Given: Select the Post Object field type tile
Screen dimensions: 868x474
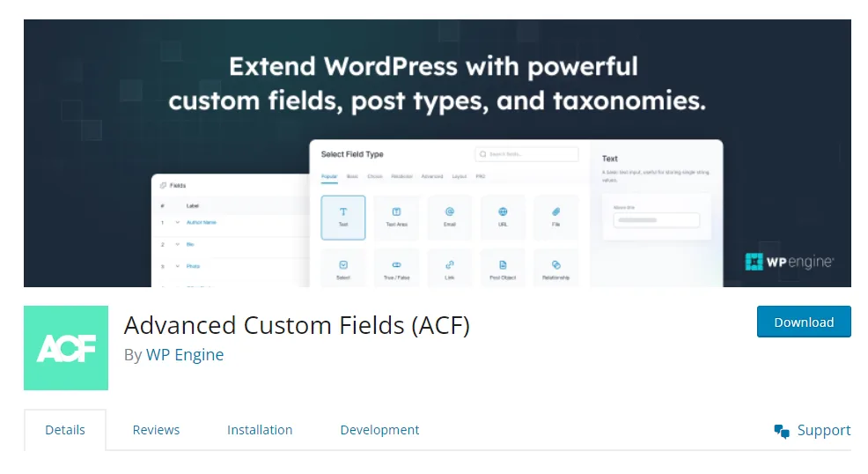Looking at the screenshot, I should [503, 269].
